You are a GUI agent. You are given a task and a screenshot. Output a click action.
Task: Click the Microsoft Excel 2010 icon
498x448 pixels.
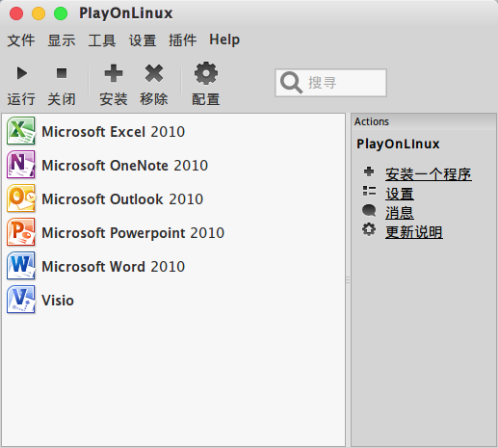pos(21,131)
